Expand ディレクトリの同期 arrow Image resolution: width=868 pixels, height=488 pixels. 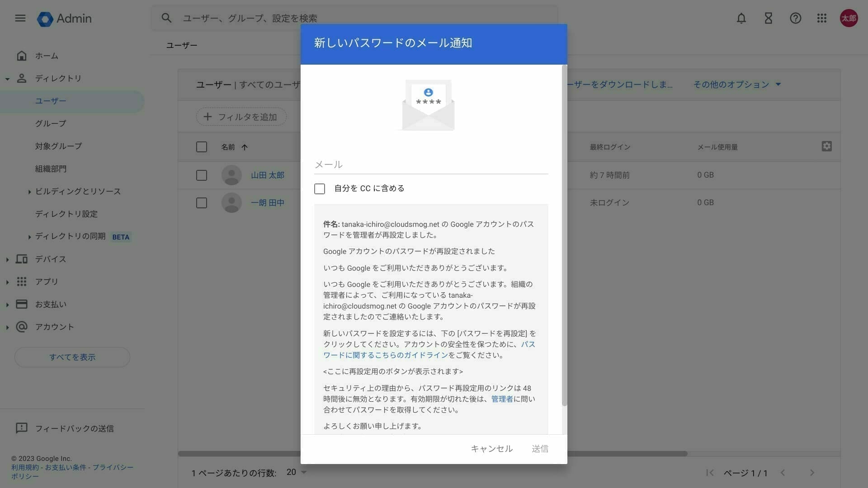click(29, 237)
